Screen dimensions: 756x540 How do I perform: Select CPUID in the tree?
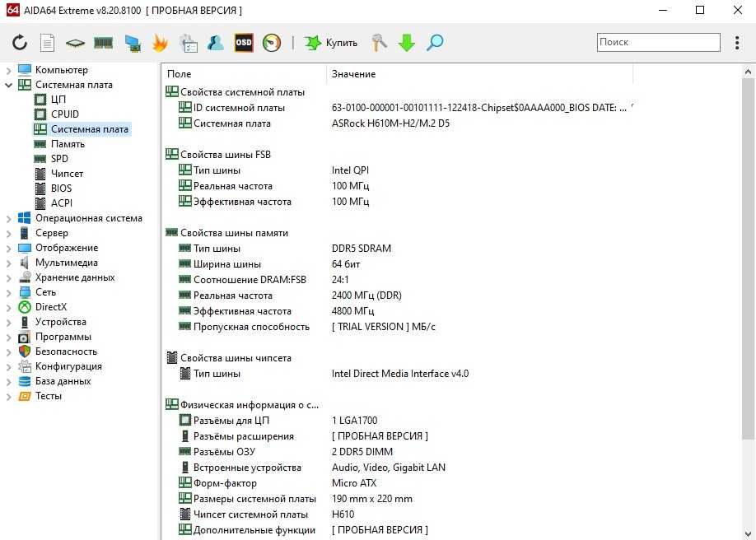point(64,114)
